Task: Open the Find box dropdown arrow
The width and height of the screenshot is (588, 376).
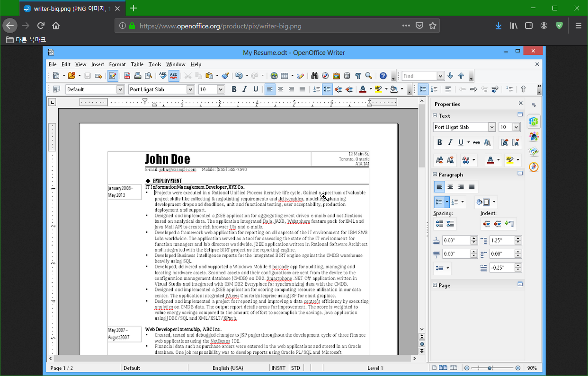Action: [440, 76]
